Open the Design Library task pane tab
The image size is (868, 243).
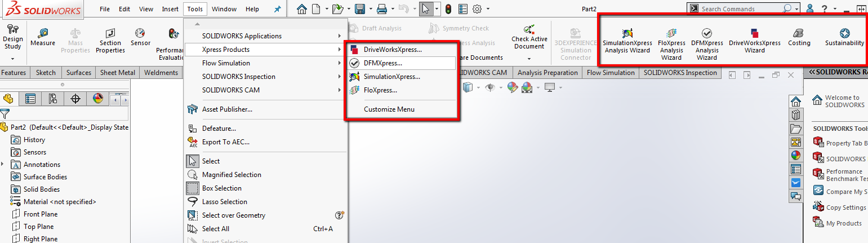click(x=796, y=115)
